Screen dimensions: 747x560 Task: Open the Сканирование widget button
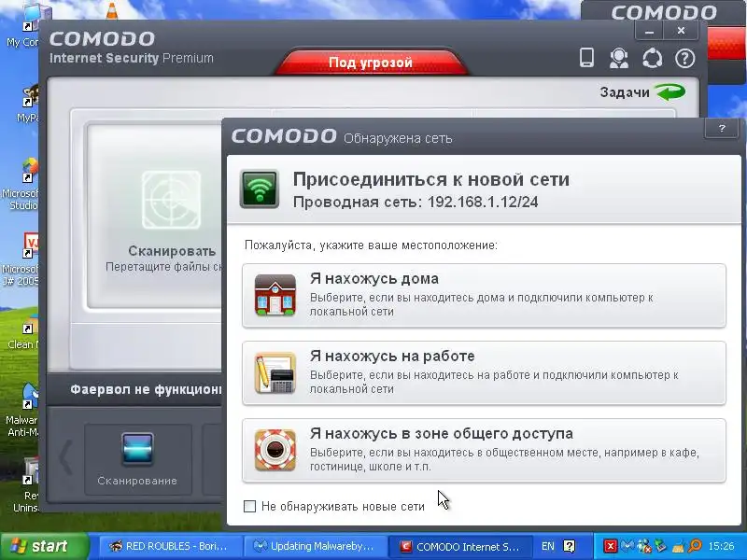pos(137,459)
